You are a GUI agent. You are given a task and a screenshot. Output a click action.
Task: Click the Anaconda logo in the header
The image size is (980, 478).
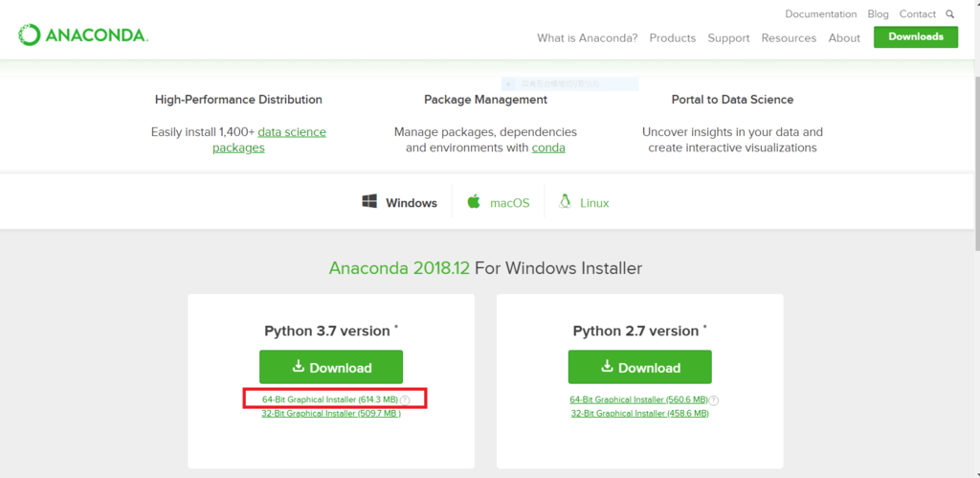pyautogui.click(x=82, y=35)
